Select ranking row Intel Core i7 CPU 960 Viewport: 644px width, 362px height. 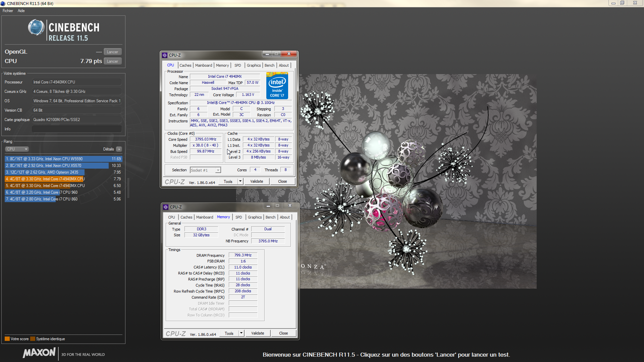pos(63,192)
